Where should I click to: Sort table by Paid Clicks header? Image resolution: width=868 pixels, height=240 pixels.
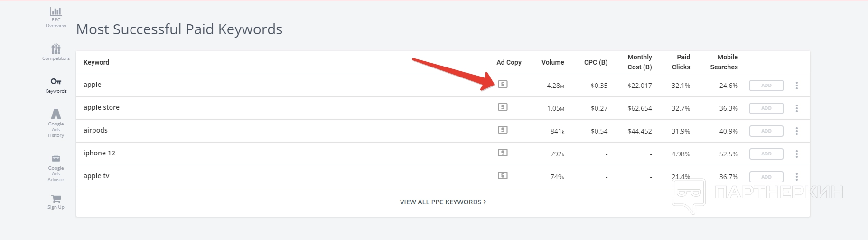coord(681,62)
